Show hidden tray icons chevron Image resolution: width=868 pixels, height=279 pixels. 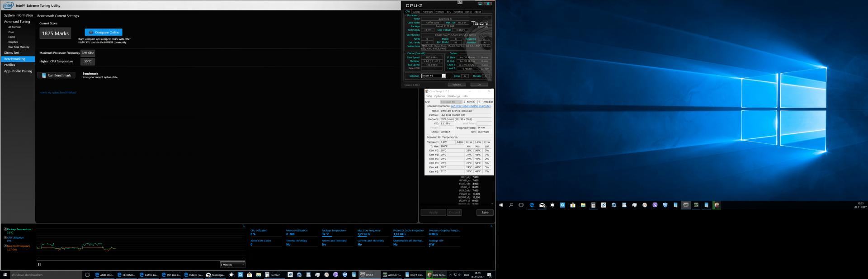coord(450,274)
